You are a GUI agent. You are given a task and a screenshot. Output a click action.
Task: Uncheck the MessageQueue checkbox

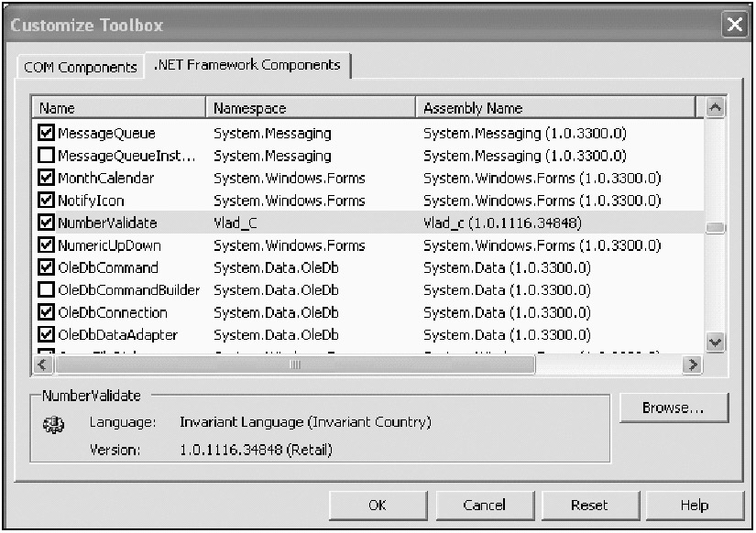coord(46,134)
